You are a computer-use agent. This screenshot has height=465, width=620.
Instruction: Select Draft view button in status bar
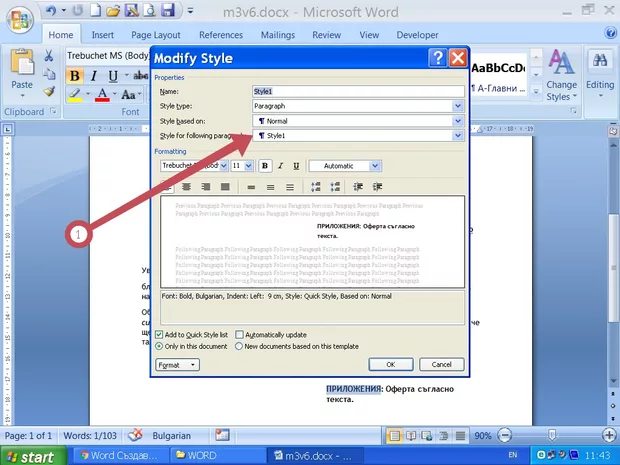(x=460, y=436)
